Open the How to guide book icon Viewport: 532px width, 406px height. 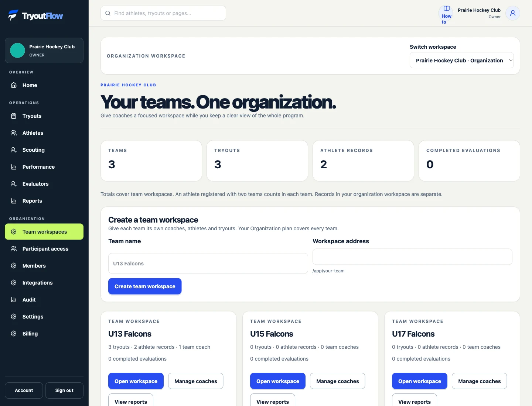447,8
